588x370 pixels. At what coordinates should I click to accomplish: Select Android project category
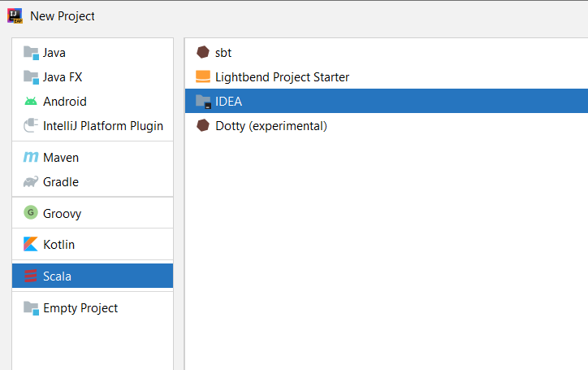coord(93,102)
